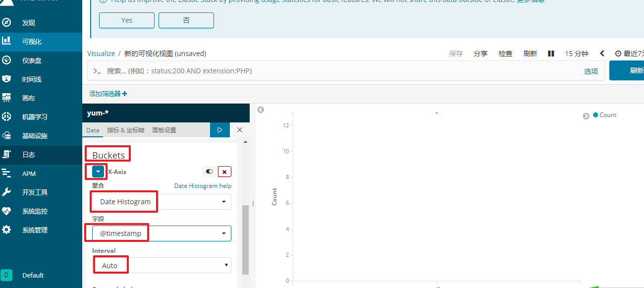Click 保存 in the top menu
Image resolution: width=644 pixels, height=288 pixels.
(456, 54)
